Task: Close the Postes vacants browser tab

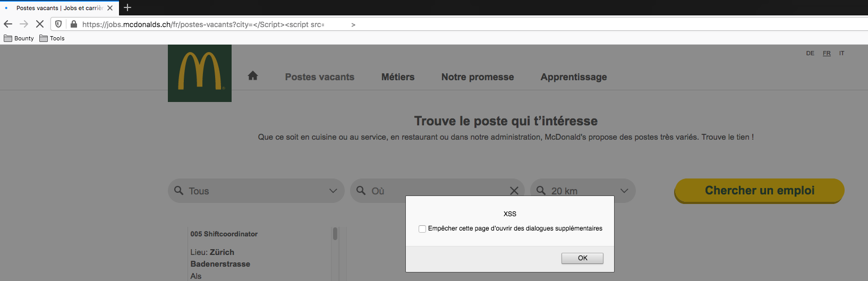Action: point(110,8)
